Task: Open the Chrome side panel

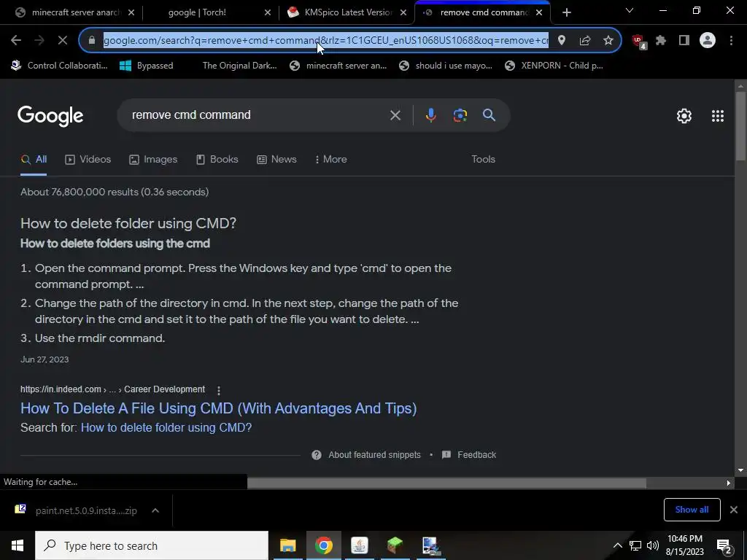Action: (x=684, y=41)
